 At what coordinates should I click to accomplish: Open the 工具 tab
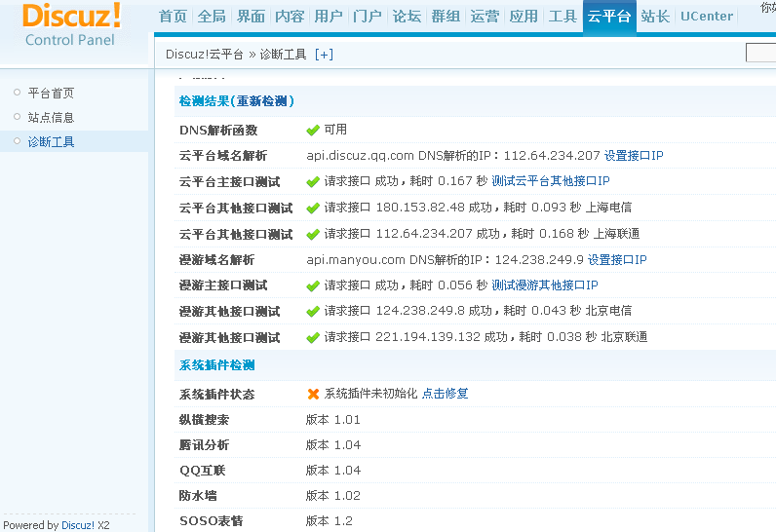tap(563, 17)
